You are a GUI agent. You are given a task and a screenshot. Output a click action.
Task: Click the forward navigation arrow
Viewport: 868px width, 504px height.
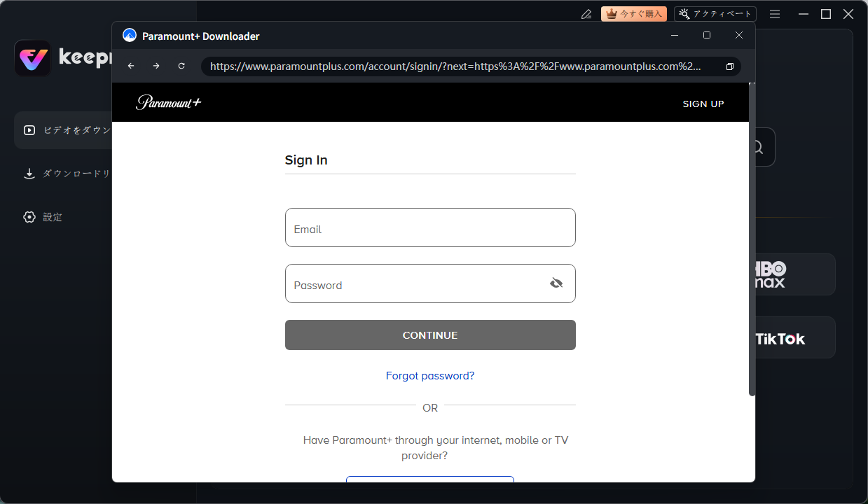coord(156,66)
